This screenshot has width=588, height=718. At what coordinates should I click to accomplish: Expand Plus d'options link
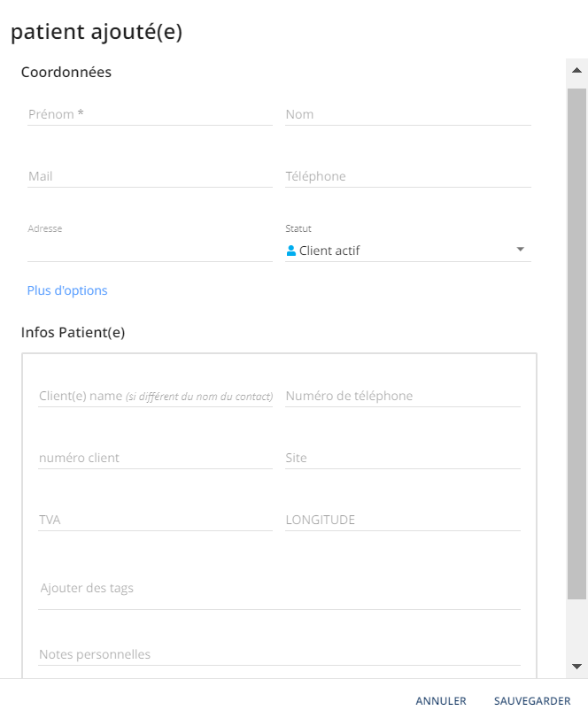click(67, 290)
